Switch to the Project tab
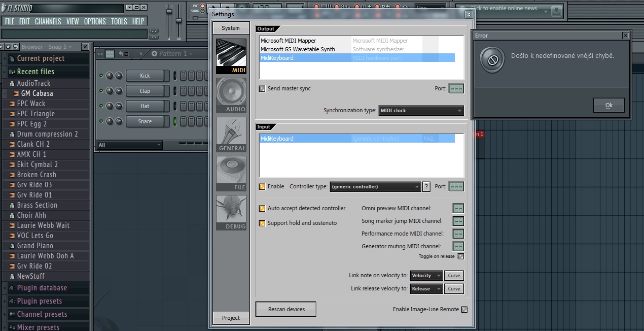644x331 pixels. pos(231,318)
